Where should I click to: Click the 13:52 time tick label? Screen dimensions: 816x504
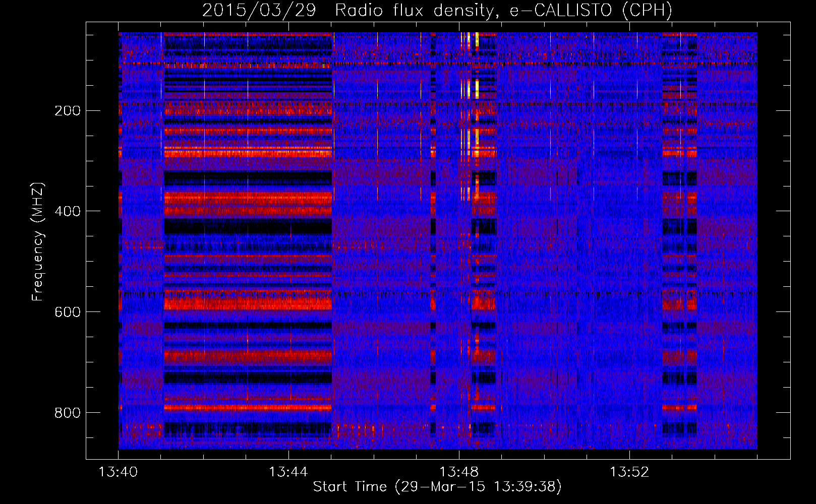coord(629,472)
